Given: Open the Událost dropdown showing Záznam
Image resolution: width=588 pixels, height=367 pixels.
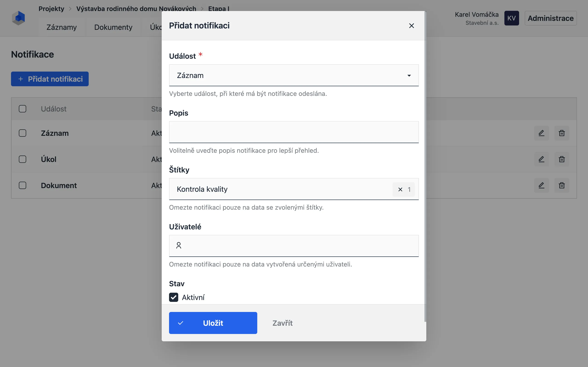Looking at the screenshot, I should (294, 75).
